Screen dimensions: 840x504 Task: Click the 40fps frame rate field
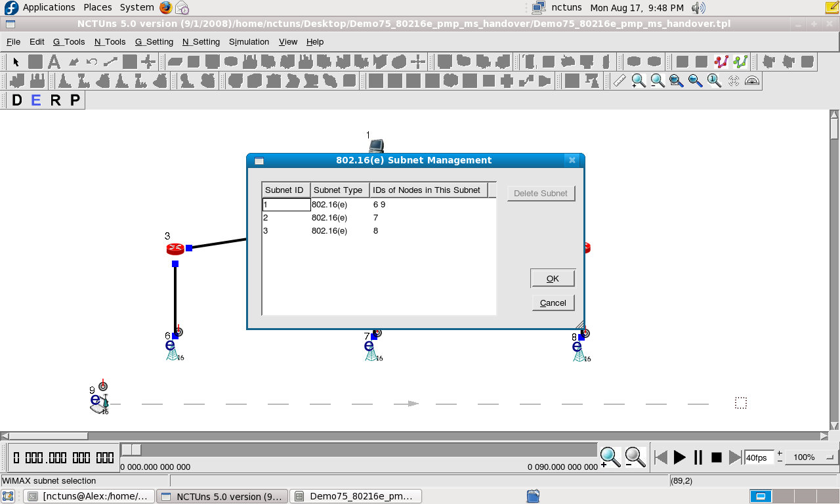pyautogui.click(x=759, y=457)
